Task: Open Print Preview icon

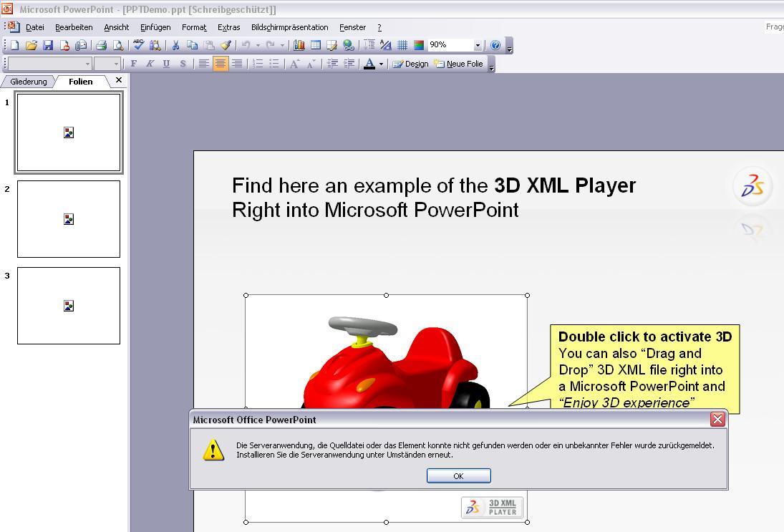Action: [x=118, y=46]
